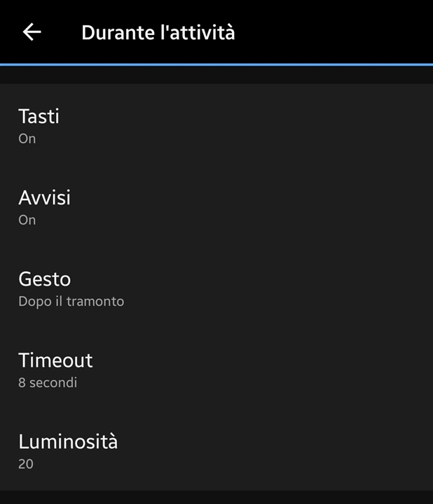Screen dimensions: 433x504
Task: Change the Dopo il tramonto option
Action: click(x=71, y=302)
